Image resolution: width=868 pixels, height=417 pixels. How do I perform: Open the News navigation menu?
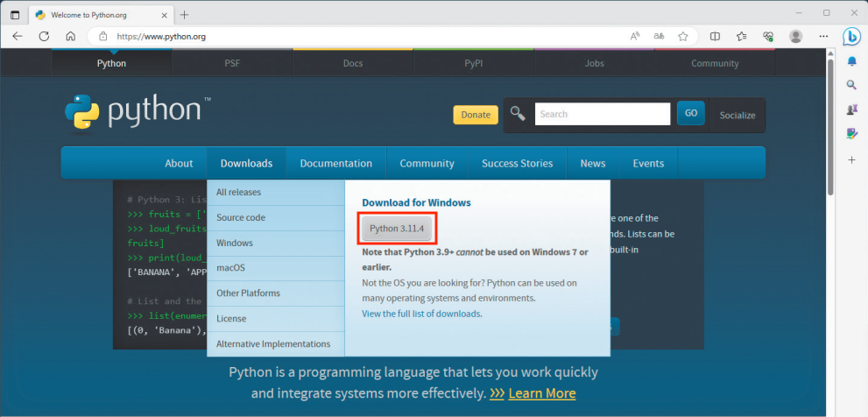click(x=593, y=163)
